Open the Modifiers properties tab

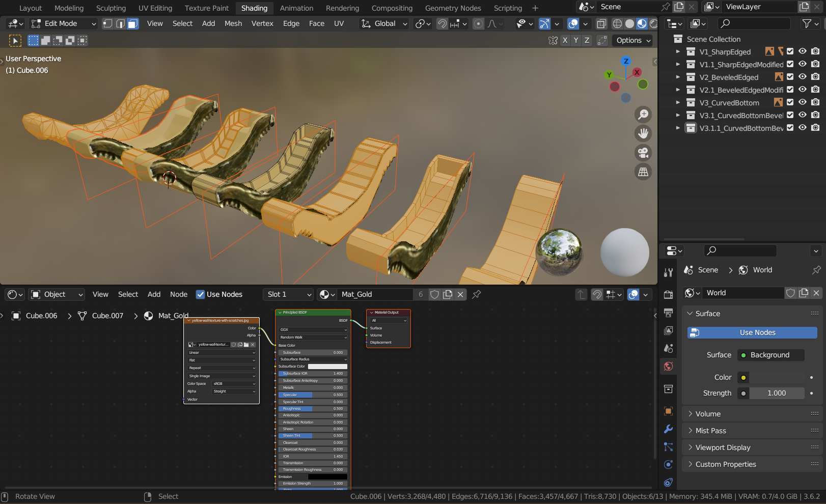(669, 429)
